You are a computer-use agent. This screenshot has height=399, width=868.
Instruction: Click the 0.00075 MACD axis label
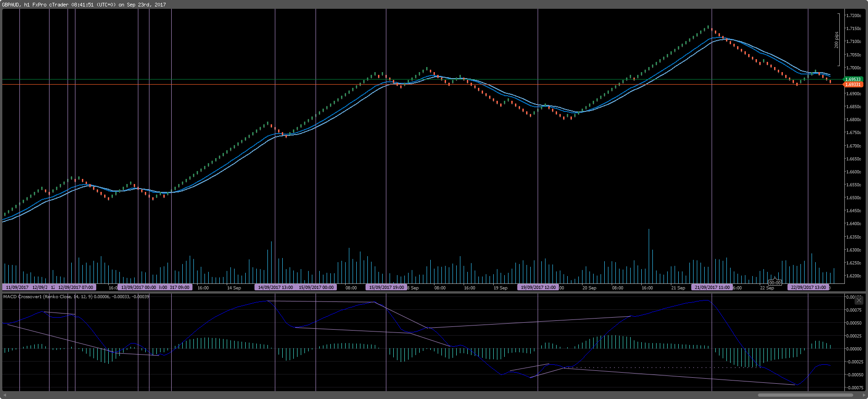pyautogui.click(x=854, y=310)
